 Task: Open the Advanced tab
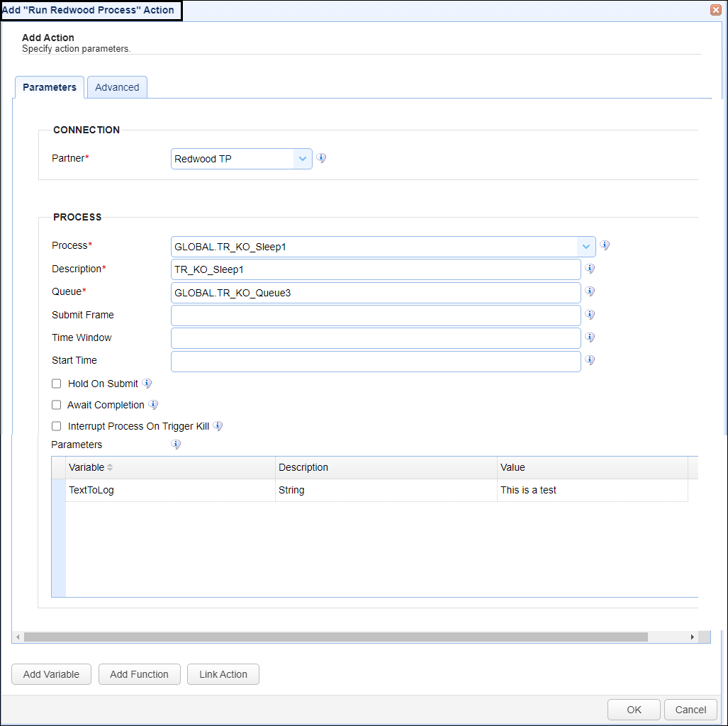click(x=117, y=87)
